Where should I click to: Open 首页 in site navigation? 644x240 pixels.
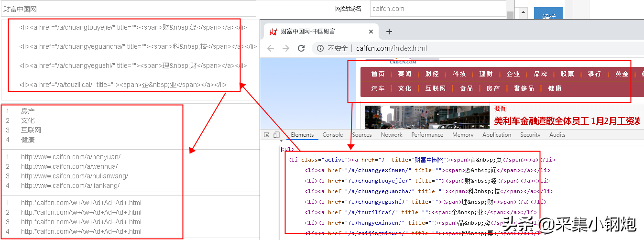tap(378, 74)
